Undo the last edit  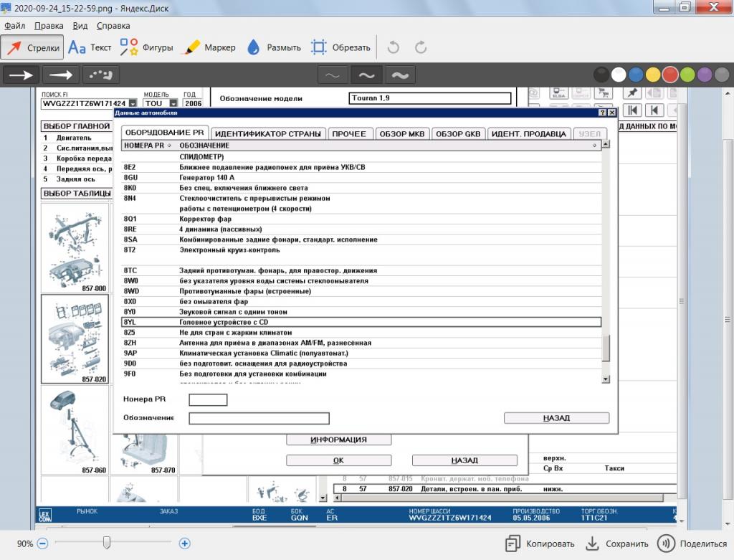(394, 47)
